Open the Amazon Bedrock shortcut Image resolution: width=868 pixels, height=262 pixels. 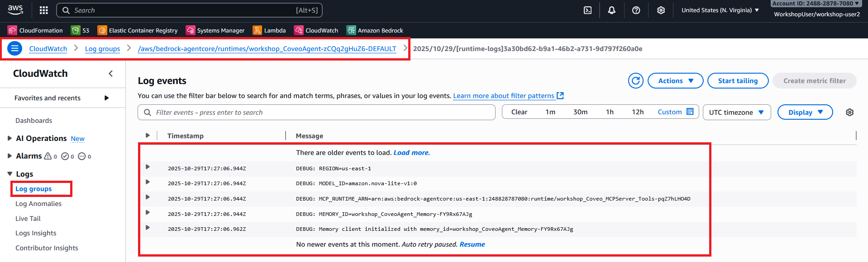tap(375, 30)
